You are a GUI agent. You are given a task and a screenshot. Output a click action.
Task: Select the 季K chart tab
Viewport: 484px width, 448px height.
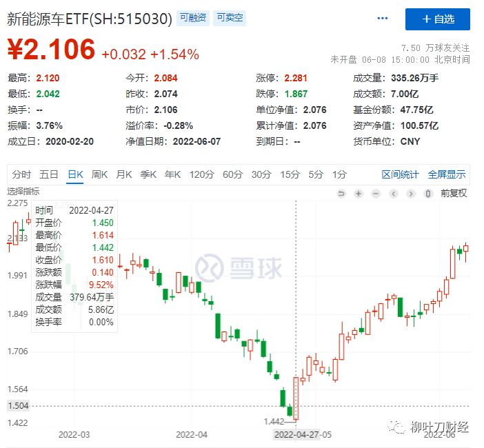(148, 174)
